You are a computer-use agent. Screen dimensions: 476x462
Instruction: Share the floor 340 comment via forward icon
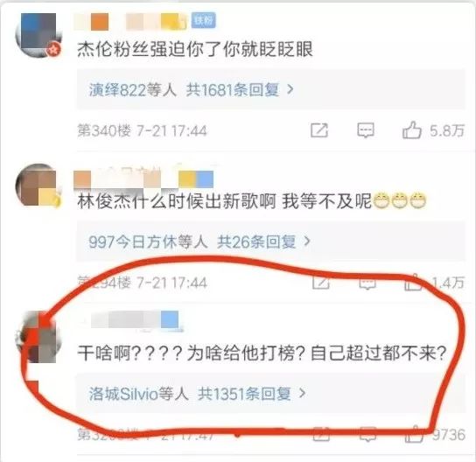(x=319, y=130)
